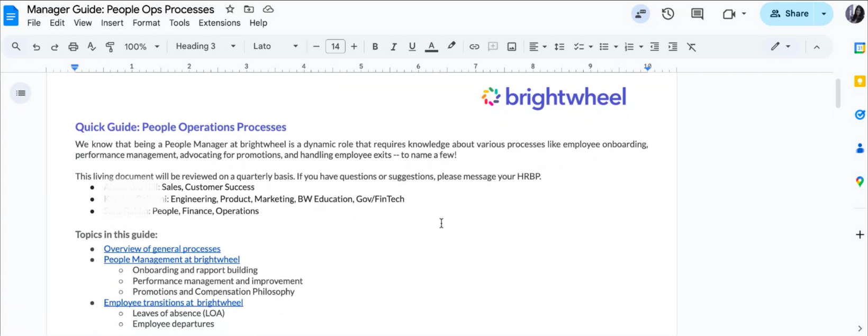
Task: Open the Format menu
Action: click(x=146, y=23)
